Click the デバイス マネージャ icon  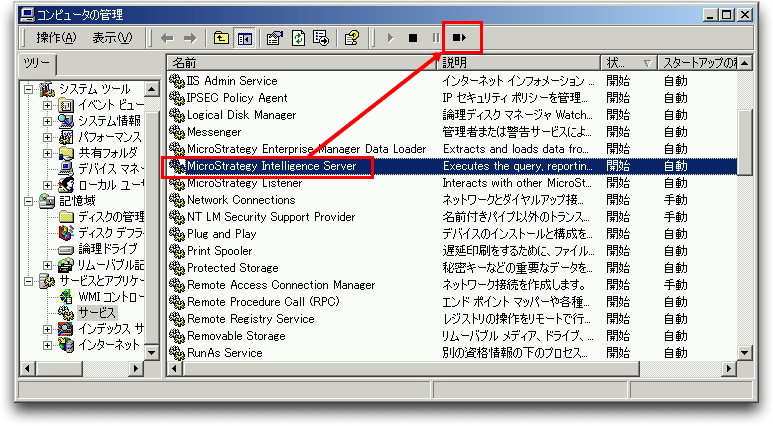[66, 169]
